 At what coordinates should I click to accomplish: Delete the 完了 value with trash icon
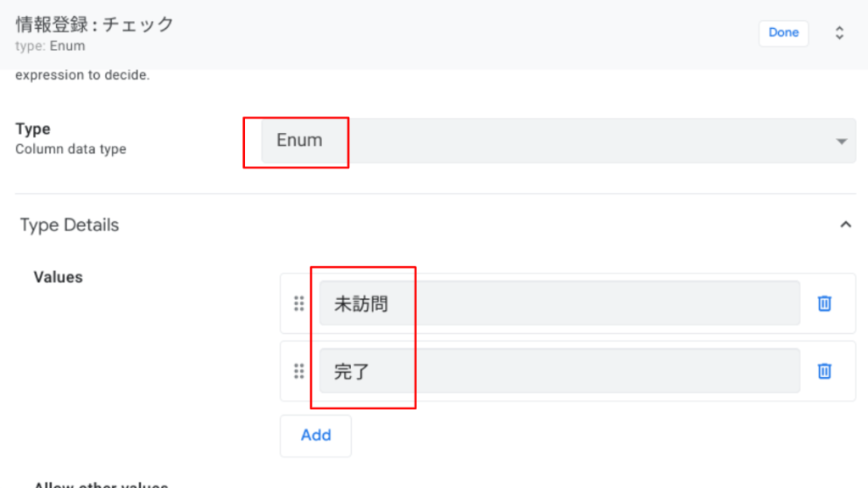pyautogui.click(x=824, y=371)
